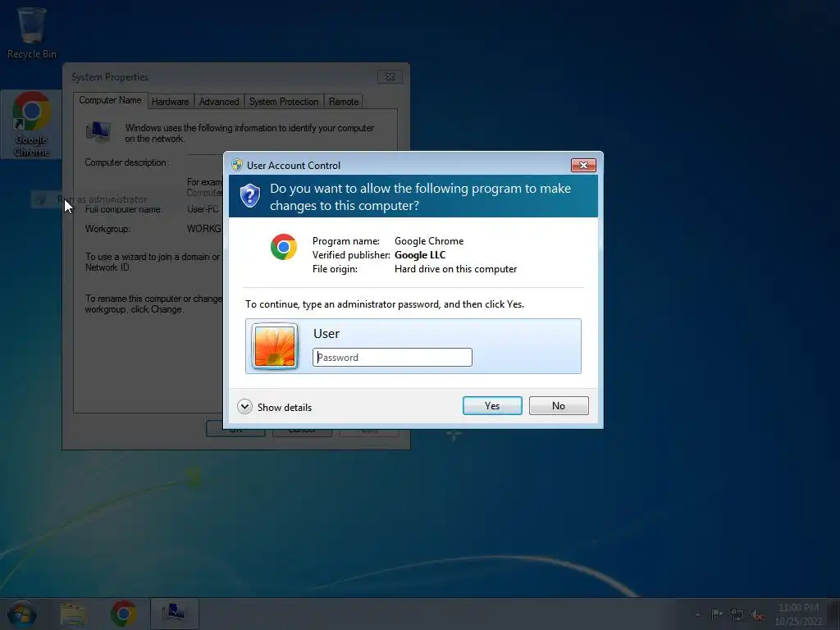The height and width of the screenshot is (630, 840).
Task: Switch to Advanced tab in System Properties
Action: pos(218,101)
